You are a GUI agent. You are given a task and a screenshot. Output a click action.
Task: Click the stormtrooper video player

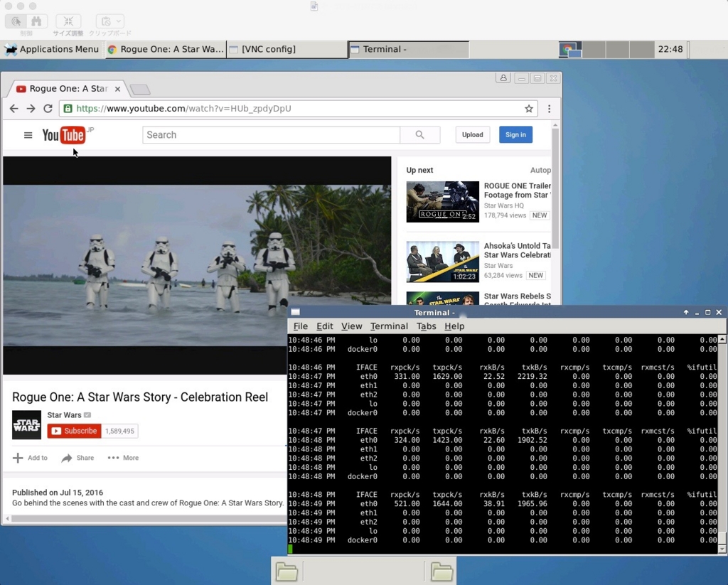pyautogui.click(x=197, y=266)
